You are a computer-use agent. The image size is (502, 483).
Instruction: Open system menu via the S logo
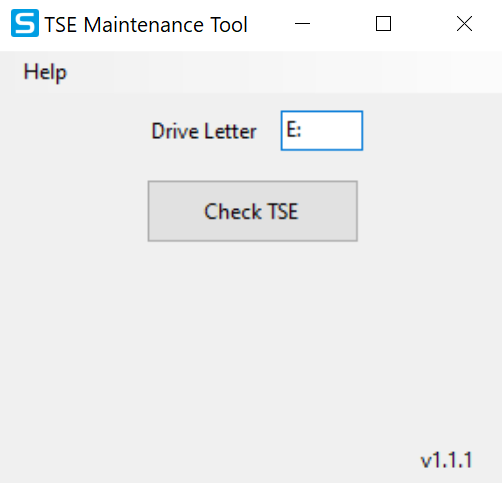click(25, 23)
